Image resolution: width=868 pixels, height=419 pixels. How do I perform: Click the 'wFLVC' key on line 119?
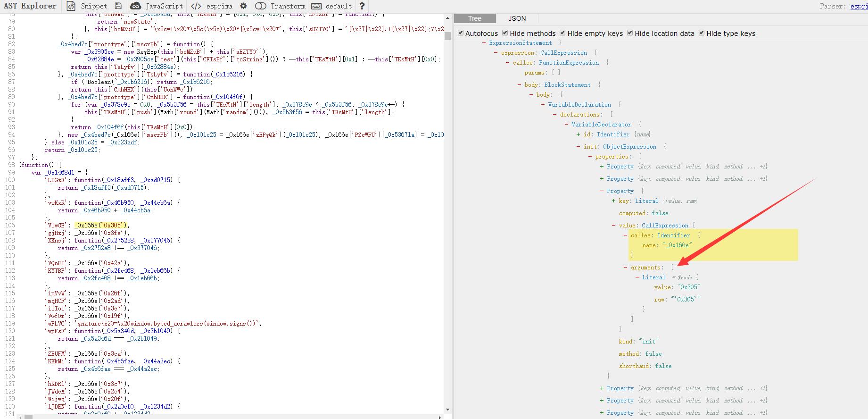[x=56, y=323]
